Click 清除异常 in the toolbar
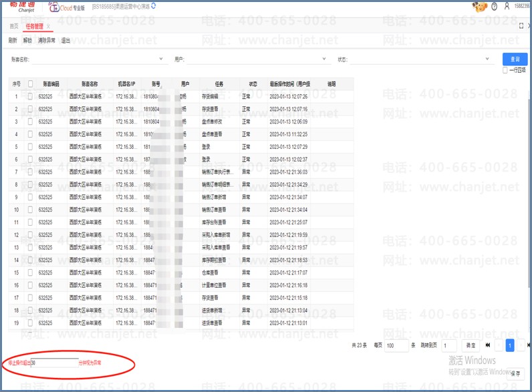Screen dimensions: 532x392 [47, 40]
